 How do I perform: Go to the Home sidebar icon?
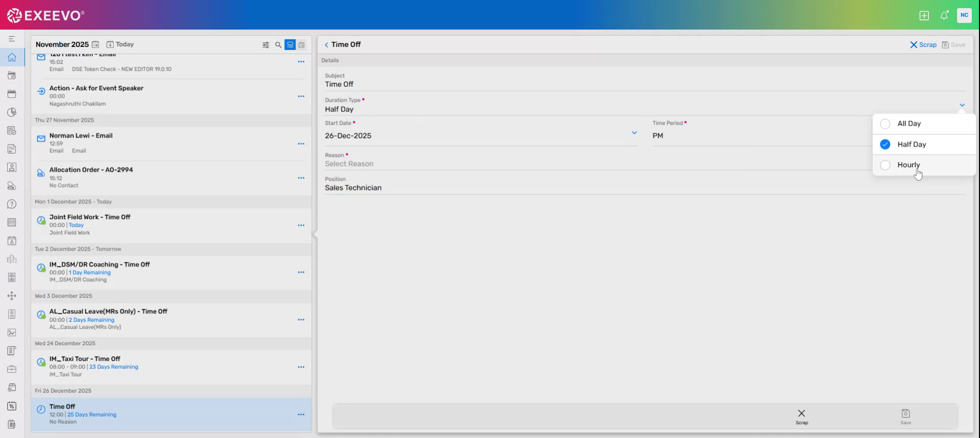pos(12,57)
